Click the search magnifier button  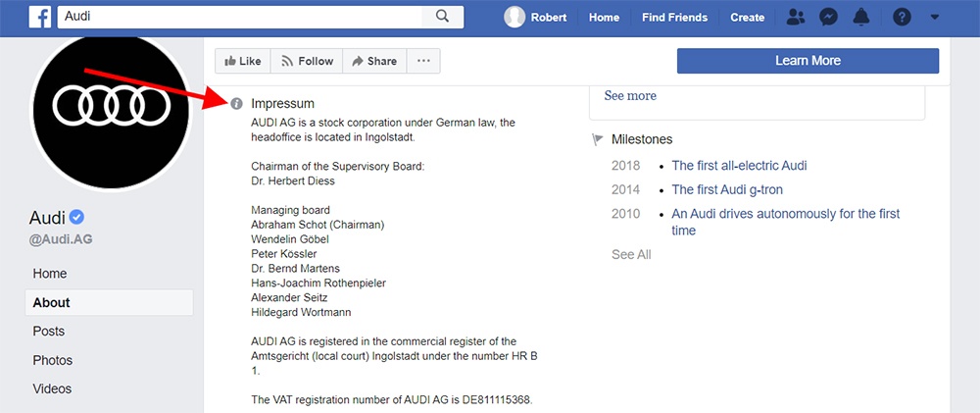coord(443,17)
